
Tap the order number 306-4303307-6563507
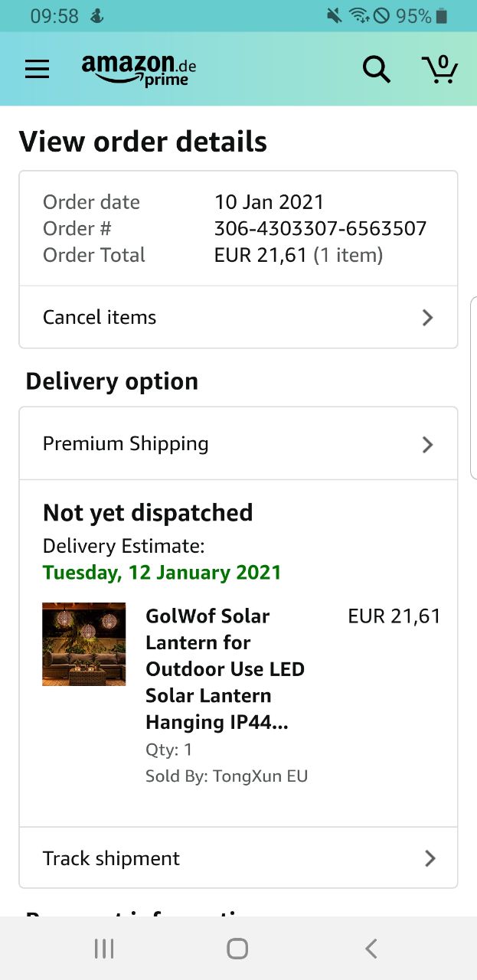coord(320,228)
